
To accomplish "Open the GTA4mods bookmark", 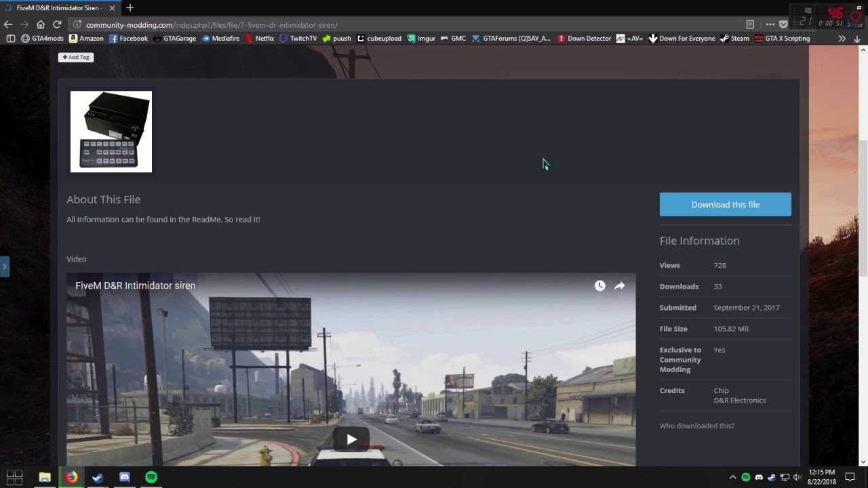I will click(x=42, y=39).
